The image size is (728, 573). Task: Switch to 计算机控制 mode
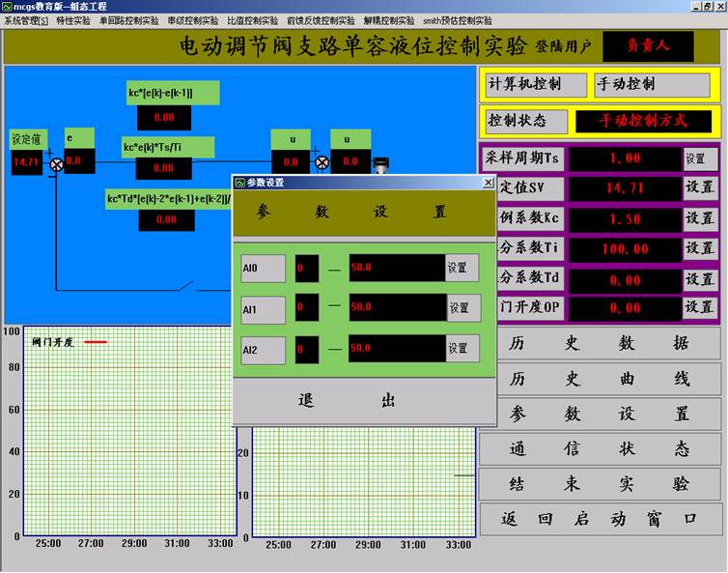(536, 84)
